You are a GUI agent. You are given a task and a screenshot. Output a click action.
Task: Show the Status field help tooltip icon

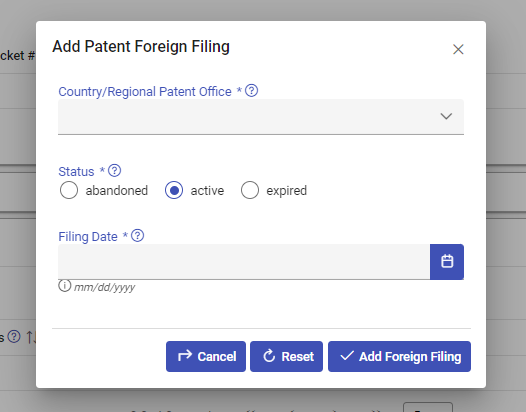point(115,170)
